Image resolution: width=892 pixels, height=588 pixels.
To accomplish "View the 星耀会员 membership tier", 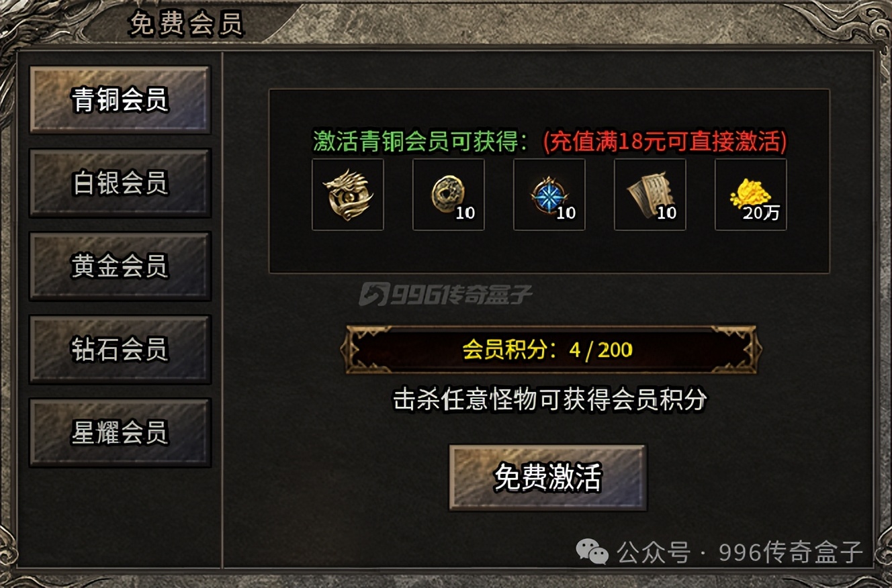I will (x=120, y=433).
